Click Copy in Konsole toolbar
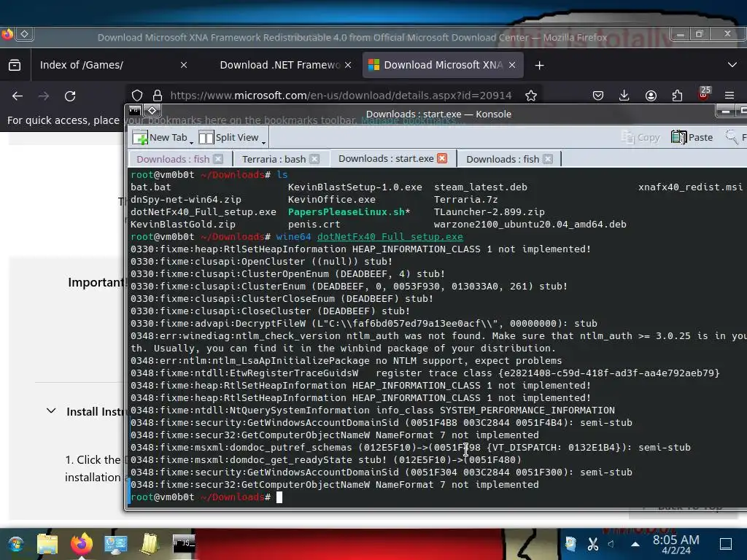This screenshot has height=560, width=747. 640,138
